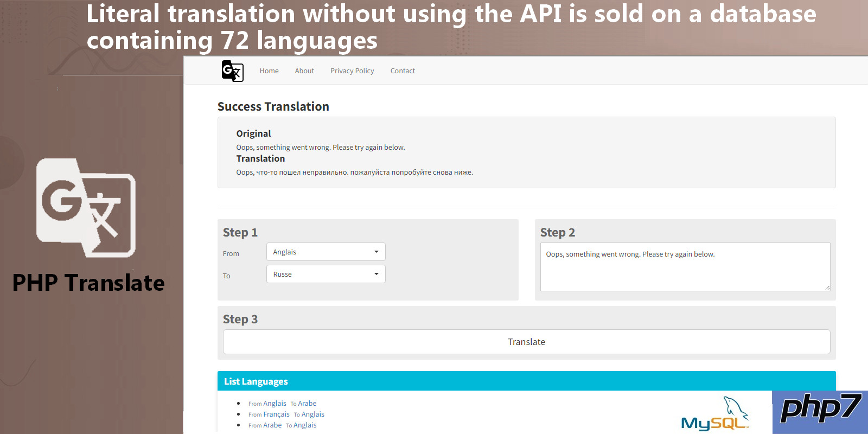The height and width of the screenshot is (434, 868).
Task: Click the large PHP Translate logo
Action: click(86, 208)
